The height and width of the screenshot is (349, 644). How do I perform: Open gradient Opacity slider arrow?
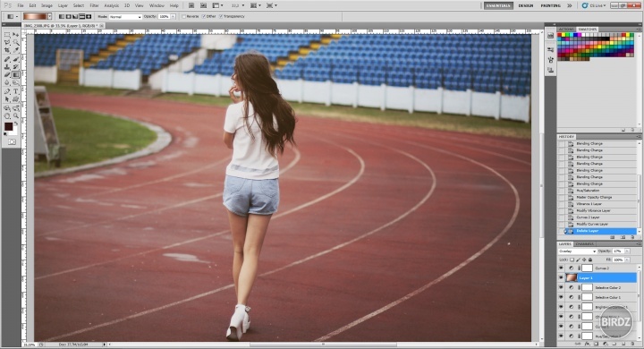174,16
